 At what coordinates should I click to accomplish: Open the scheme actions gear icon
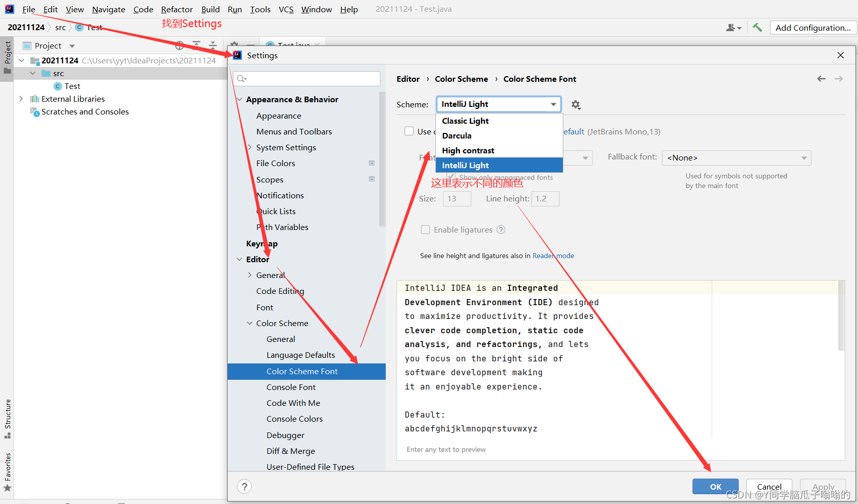(576, 105)
